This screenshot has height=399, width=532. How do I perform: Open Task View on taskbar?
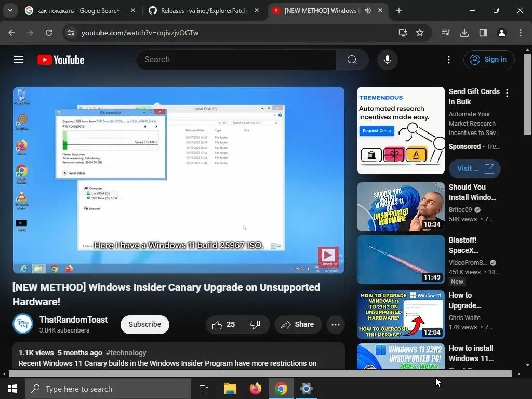pyautogui.click(x=204, y=389)
